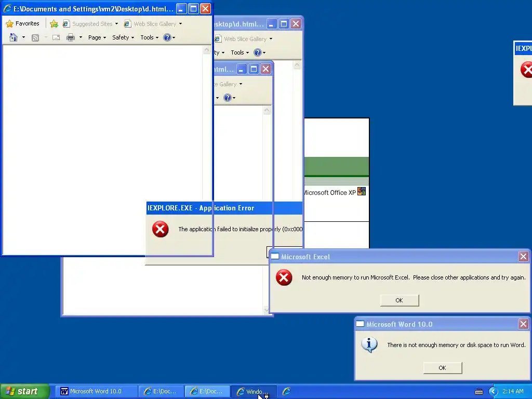532x399 pixels.
Task: Click the red error icon in Excel dialog
Action: click(x=284, y=277)
